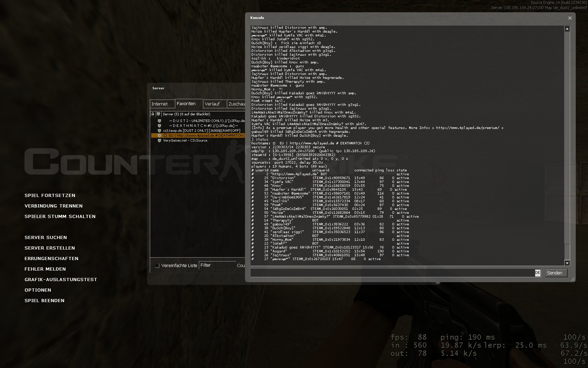Click the "map : de_dust2_unlimited" console line
The height and width of the screenshot is (368, 588).
point(300,158)
